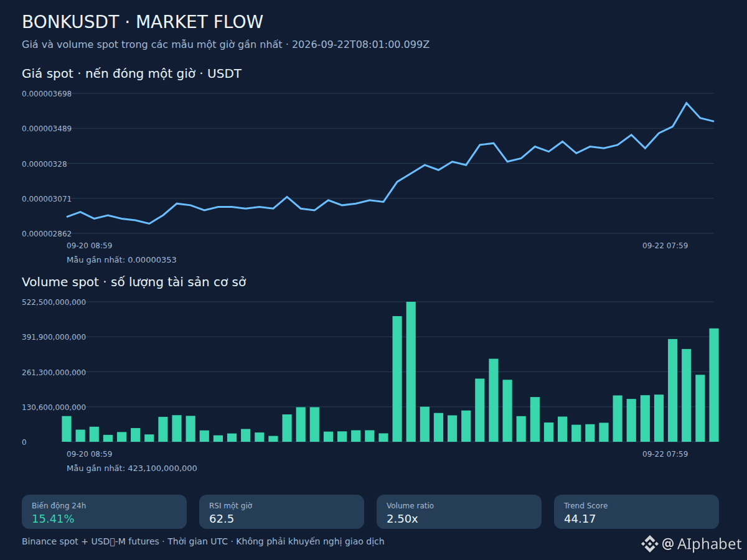
Task: Click the 522,500,000,000 volume axis label
Action: coord(54,302)
